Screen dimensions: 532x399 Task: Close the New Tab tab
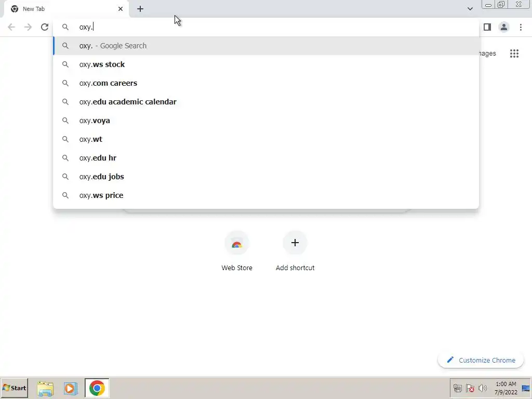(121, 9)
